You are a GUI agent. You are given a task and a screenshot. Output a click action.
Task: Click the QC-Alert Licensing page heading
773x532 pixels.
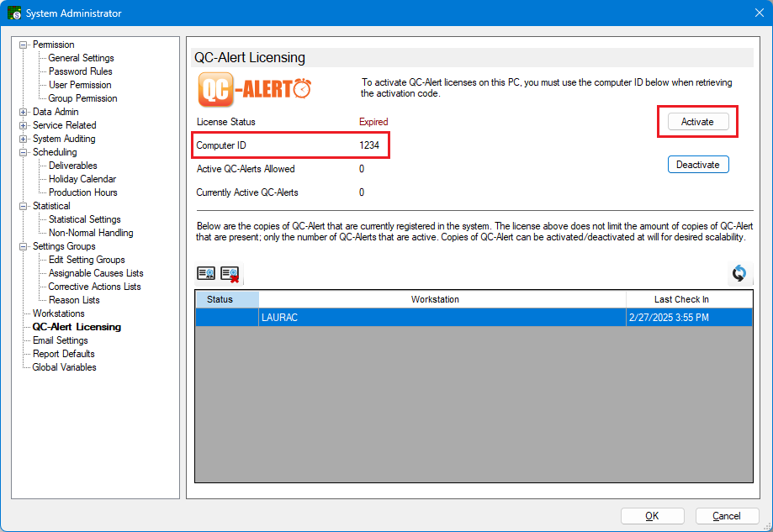click(x=250, y=58)
